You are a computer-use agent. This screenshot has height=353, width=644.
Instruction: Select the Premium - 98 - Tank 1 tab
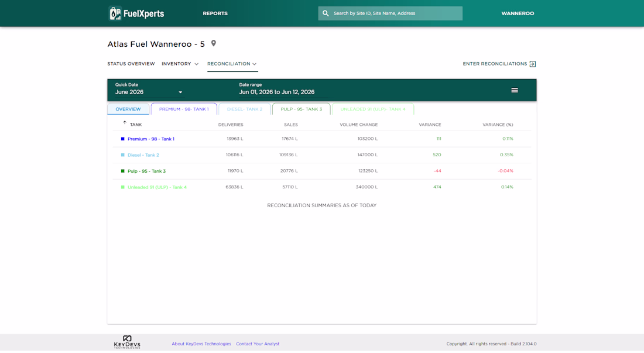184,109
